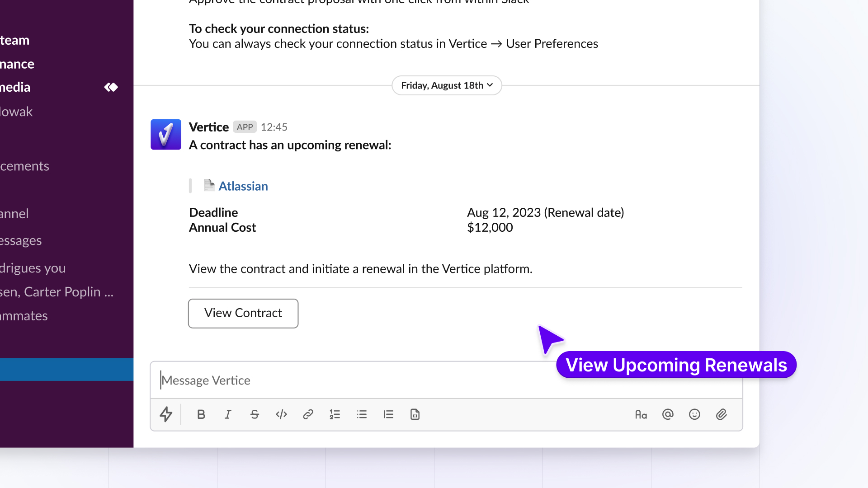Insert inline code formatting
Viewport: 868px width, 488px height.
click(281, 414)
